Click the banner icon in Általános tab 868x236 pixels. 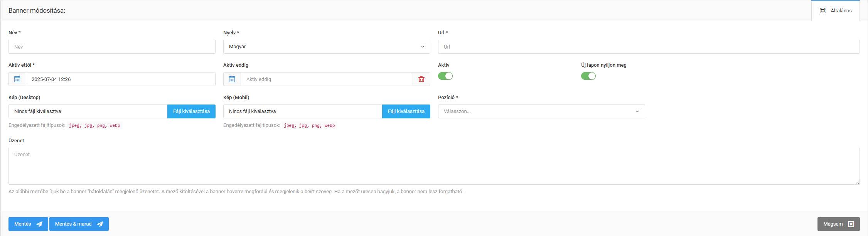click(x=822, y=11)
